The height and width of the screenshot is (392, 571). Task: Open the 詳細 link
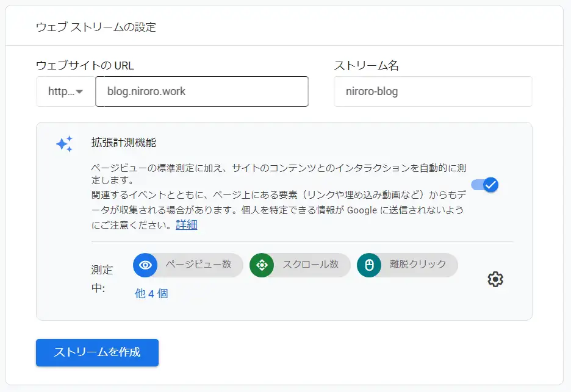tap(187, 224)
